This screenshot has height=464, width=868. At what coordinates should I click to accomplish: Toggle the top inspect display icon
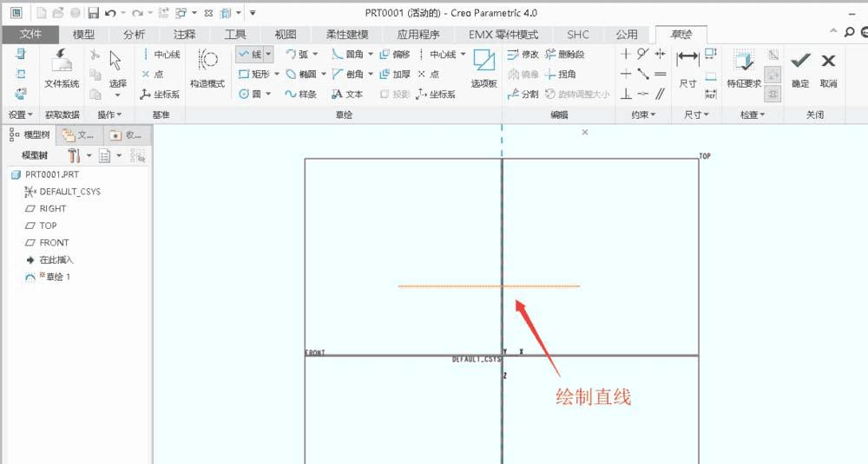coord(773,54)
